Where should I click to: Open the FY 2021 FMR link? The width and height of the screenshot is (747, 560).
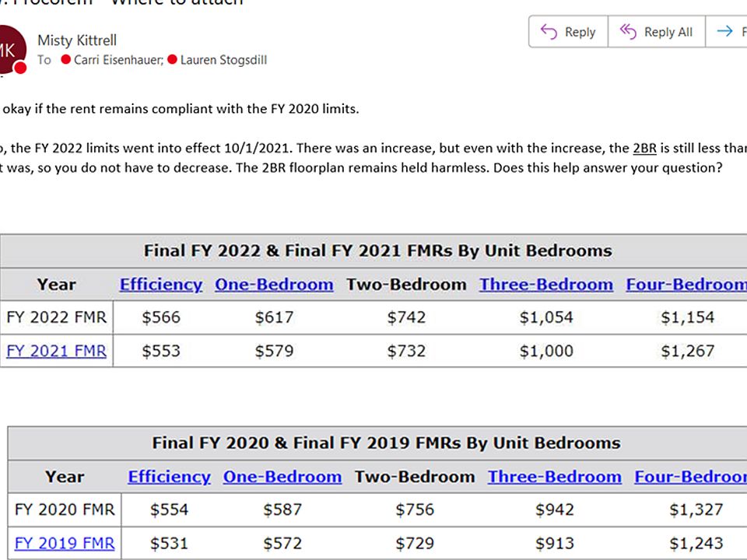coord(56,351)
